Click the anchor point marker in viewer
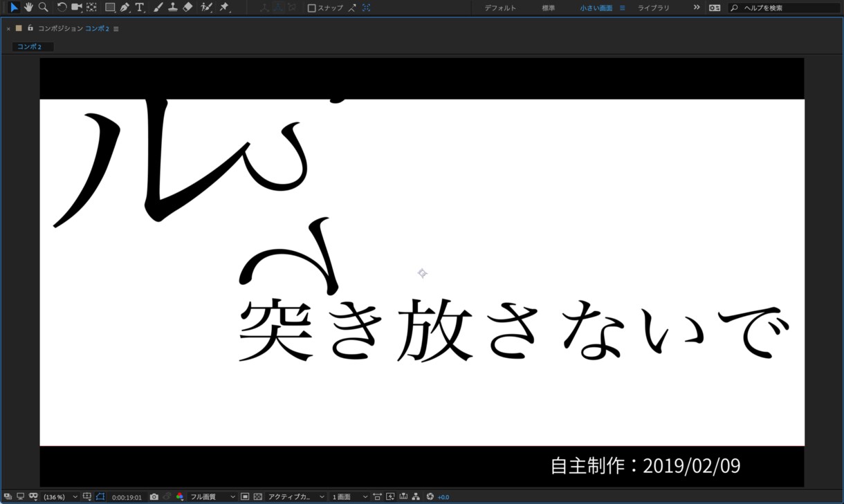This screenshot has width=844, height=504. pyautogui.click(x=422, y=273)
